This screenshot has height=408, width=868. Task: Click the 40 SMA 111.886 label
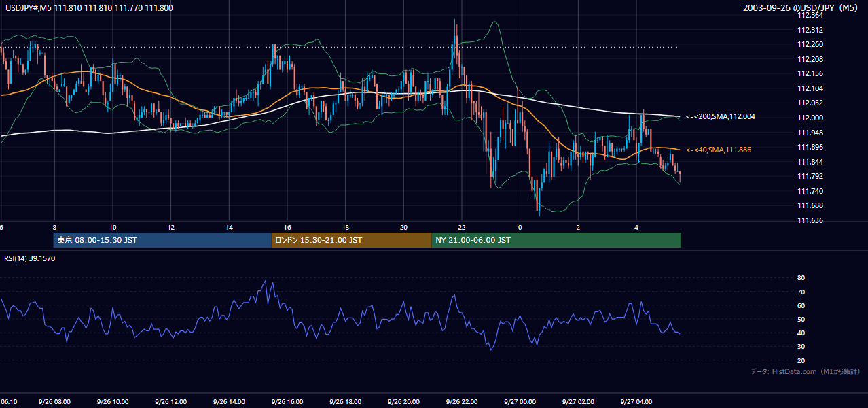click(719, 150)
